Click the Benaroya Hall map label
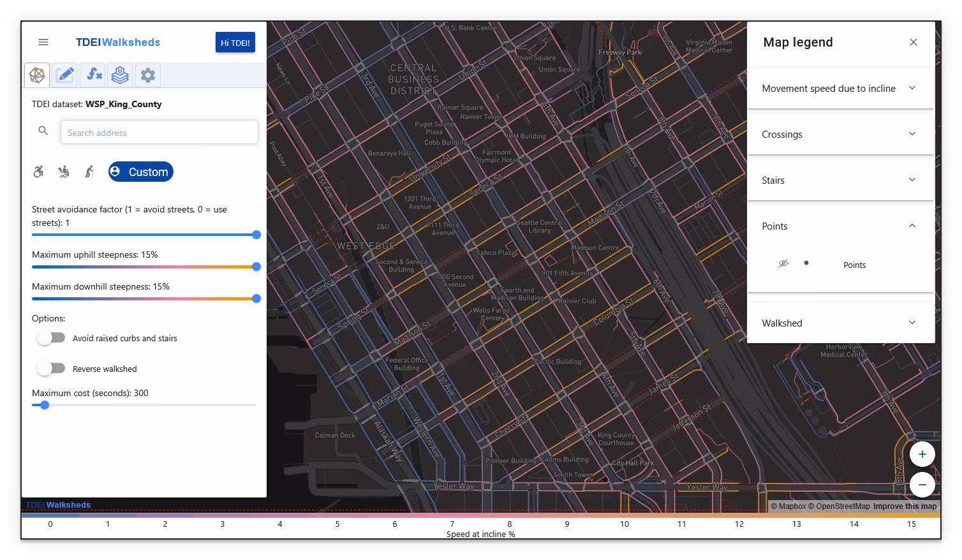 [389, 153]
